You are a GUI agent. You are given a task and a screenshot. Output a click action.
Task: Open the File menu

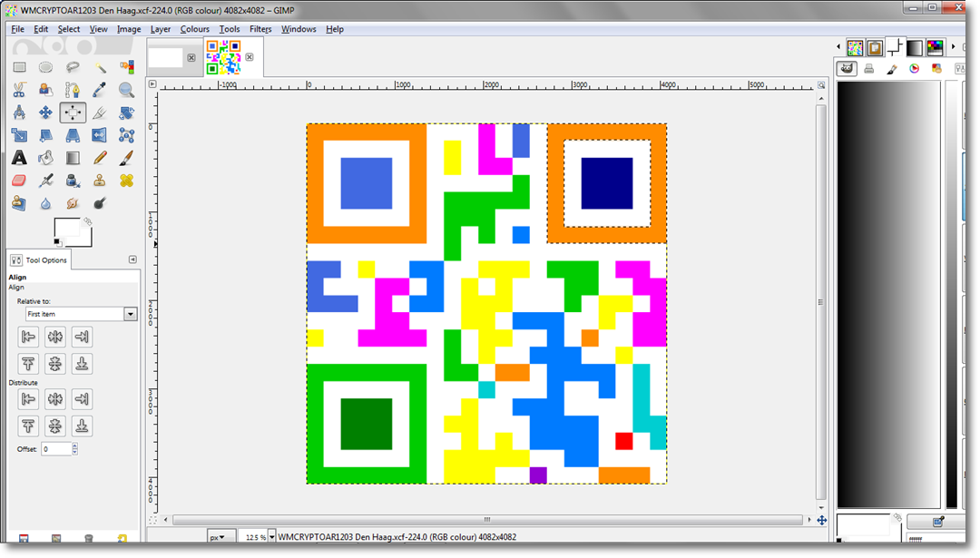17,29
